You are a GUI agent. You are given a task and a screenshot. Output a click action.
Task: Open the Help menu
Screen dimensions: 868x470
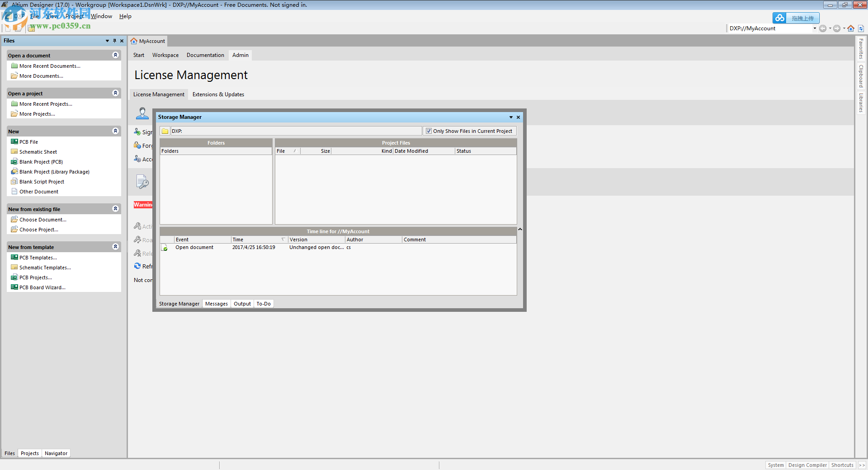pos(125,16)
